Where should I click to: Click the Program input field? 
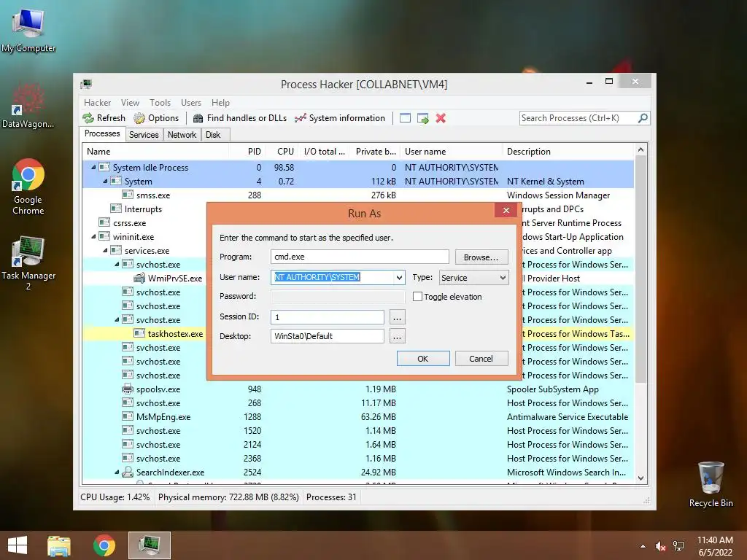pos(360,257)
